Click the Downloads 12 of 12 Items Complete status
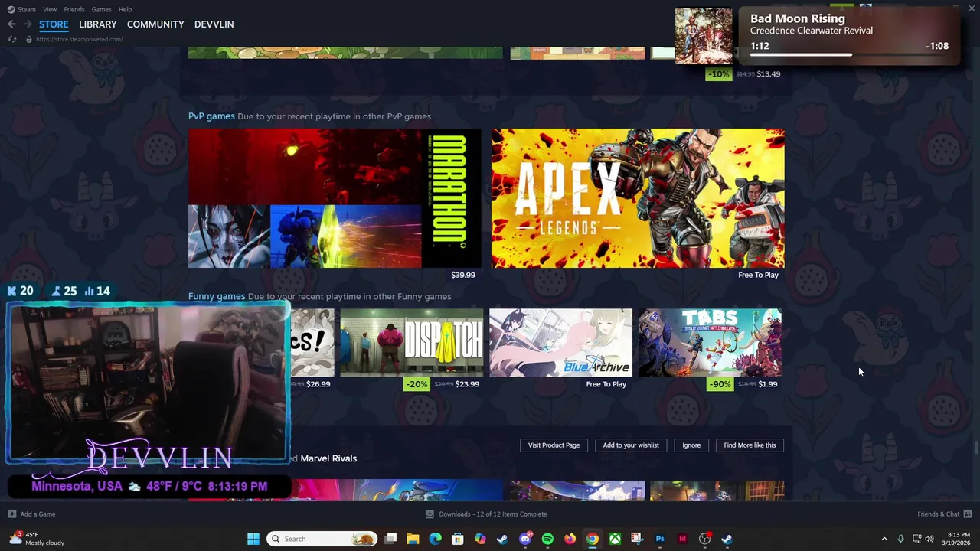 (x=493, y=514)
